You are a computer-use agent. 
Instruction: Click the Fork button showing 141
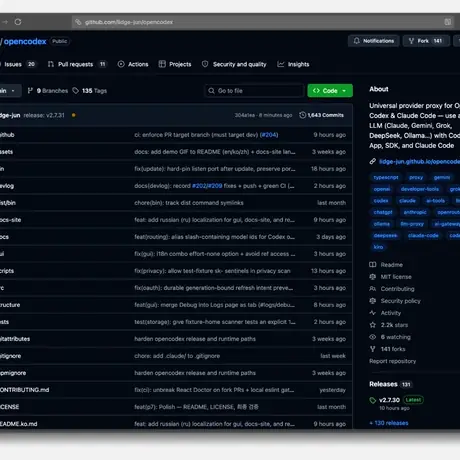(426, 41)
